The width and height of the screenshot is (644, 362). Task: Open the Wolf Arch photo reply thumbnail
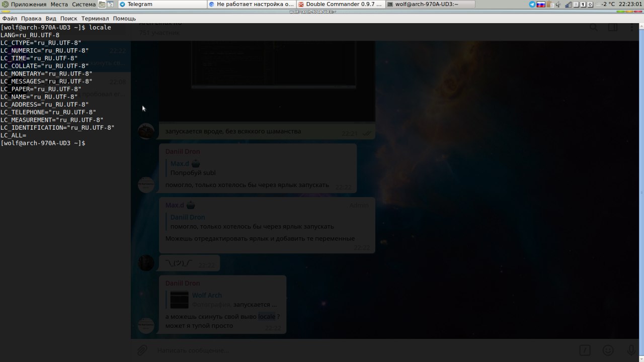[180, 300]
